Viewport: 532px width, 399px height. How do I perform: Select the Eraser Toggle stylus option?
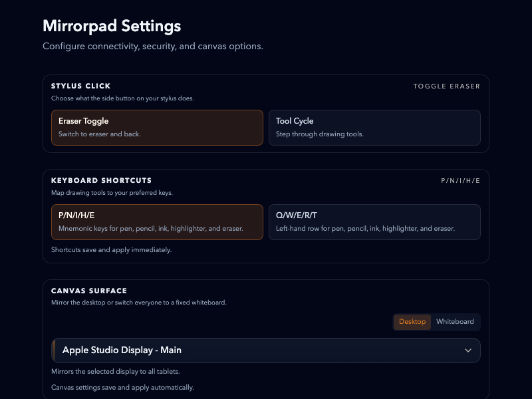pos(157,127)
